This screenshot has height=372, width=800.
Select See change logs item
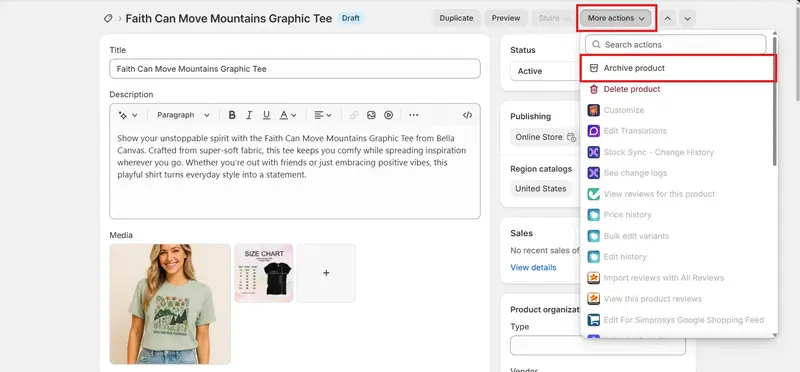678,173
